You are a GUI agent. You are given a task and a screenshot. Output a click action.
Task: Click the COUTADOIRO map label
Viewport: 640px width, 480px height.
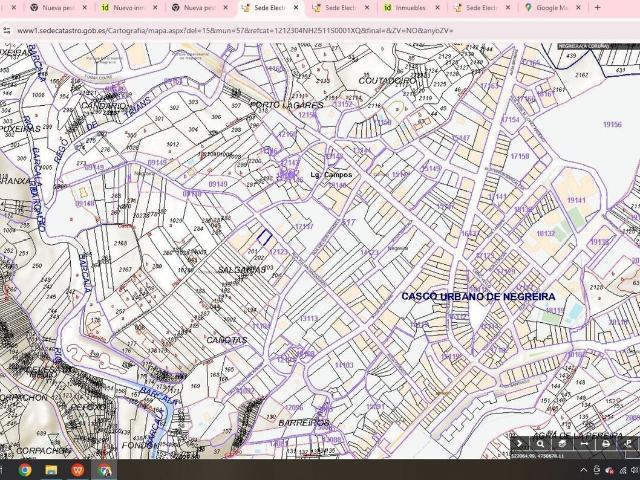[x=387, y=81]
